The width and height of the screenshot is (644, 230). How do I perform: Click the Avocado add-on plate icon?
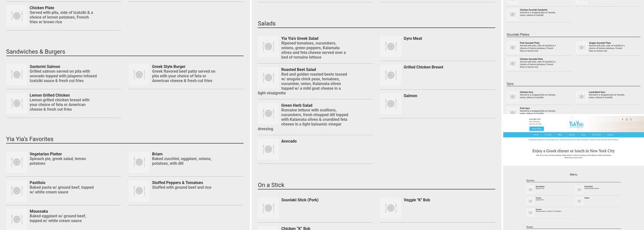[268, 149]
